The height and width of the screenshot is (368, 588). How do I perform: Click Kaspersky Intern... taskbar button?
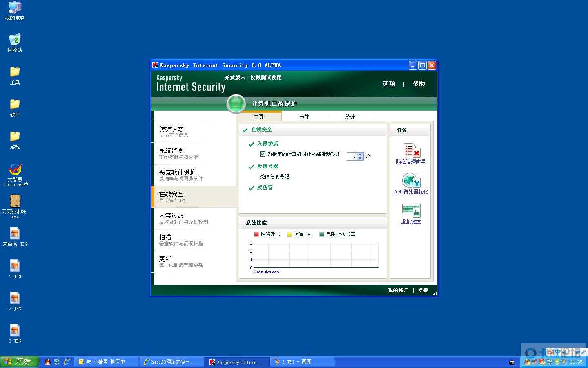[x=237, y=362]
